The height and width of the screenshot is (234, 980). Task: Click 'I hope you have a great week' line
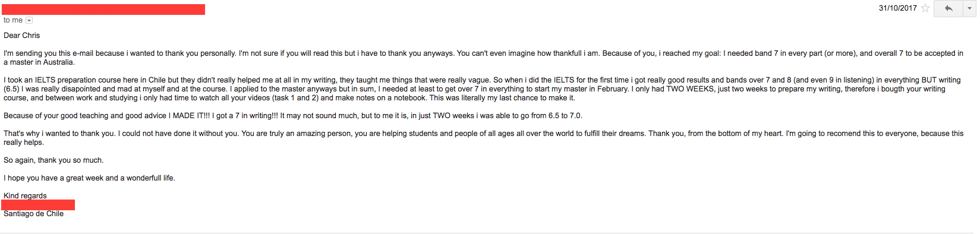[89, 178]
